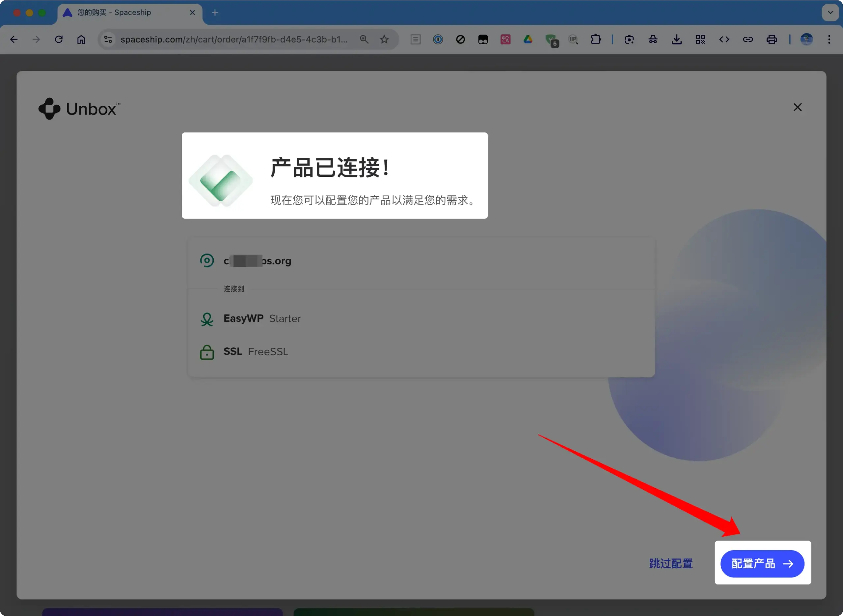Open the Tampermonkey extension
This screenshot has height=616, width=843.
click(483, 40)
